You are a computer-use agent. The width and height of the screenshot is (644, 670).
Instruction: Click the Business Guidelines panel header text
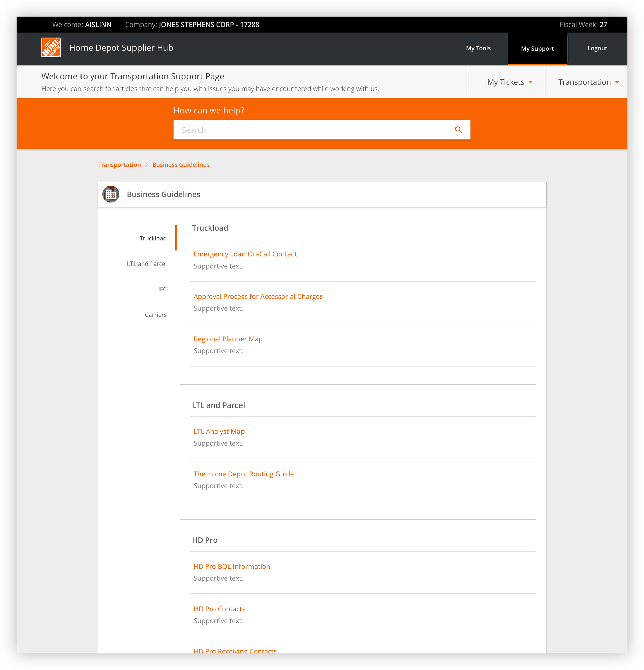[x=163, y=194]
